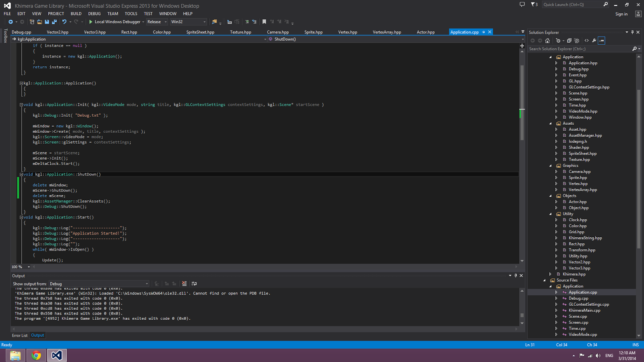Toggle a bookmark with the bookmark icon
This screenshot has height=362, width=644.
(264, 22)
